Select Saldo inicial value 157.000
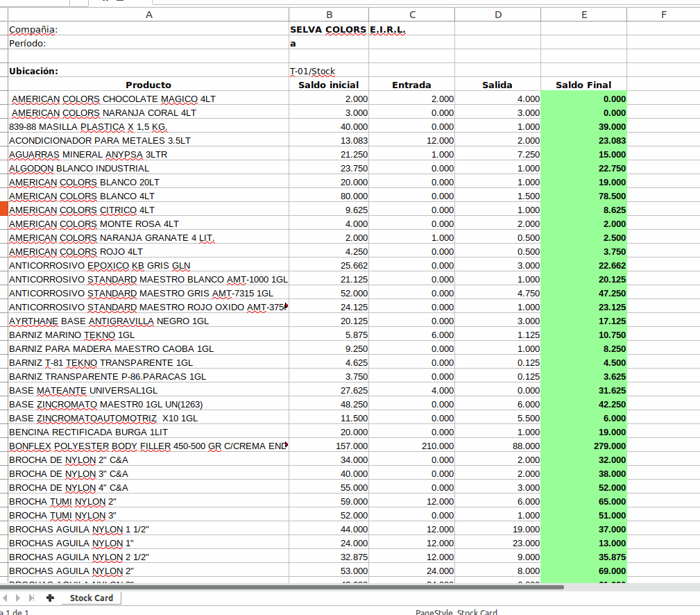This screenshot has width=700, height=615. pos(329,446)
